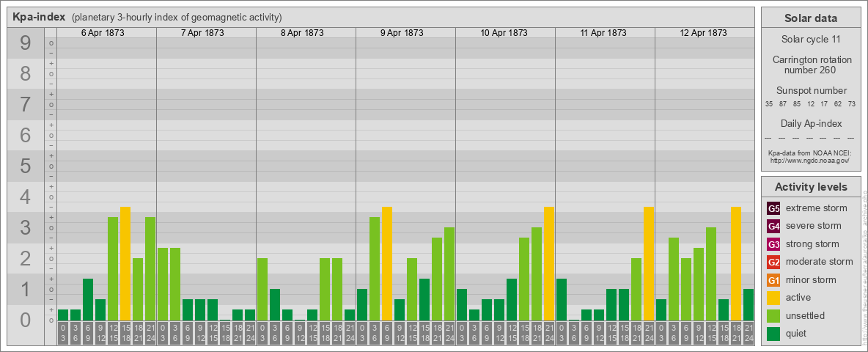The width and height of the screenshot is (868, 352).
Task: Click the sunspot value 35
Action: 769,104
